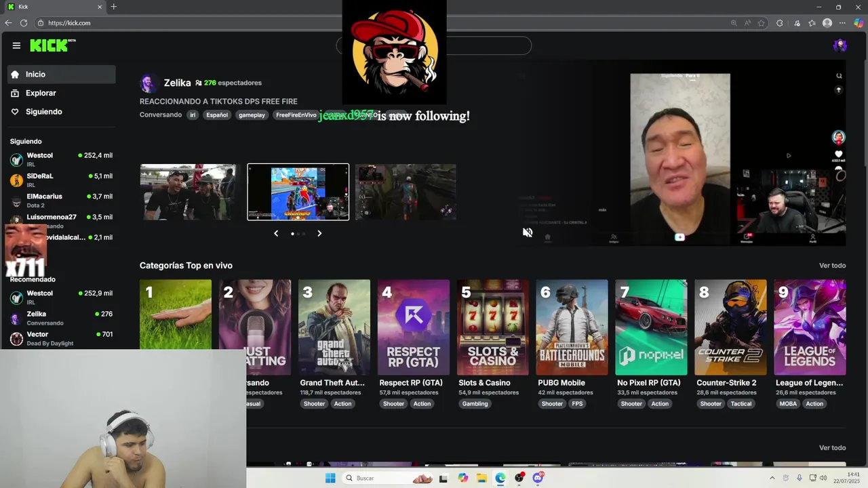Activate the Read aloud icon in address bar

[747, 23]
